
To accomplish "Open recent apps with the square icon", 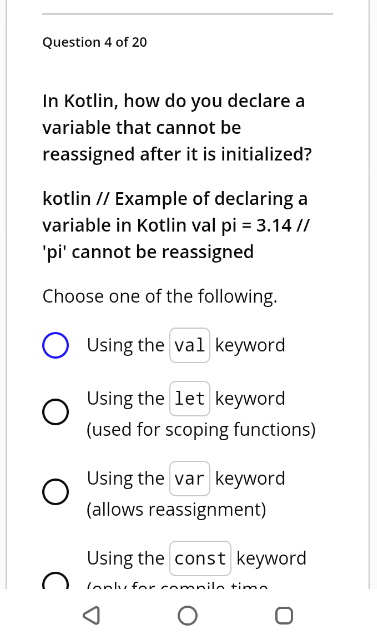I will (x=284, y=615).
